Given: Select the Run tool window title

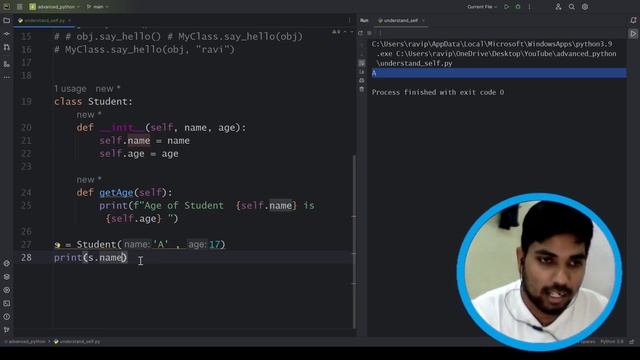Looking at the screenshot, I should pyautogui.click(x=364, y=20).
